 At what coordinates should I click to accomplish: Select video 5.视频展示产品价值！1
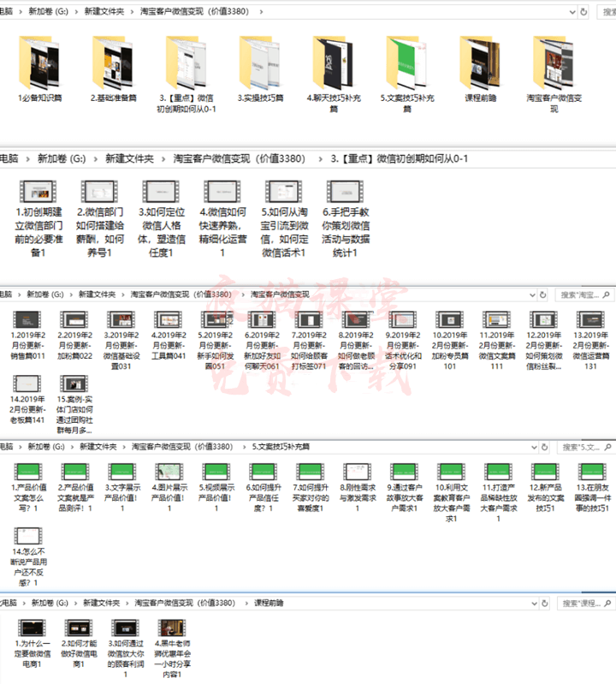click(x=216, y=488)
